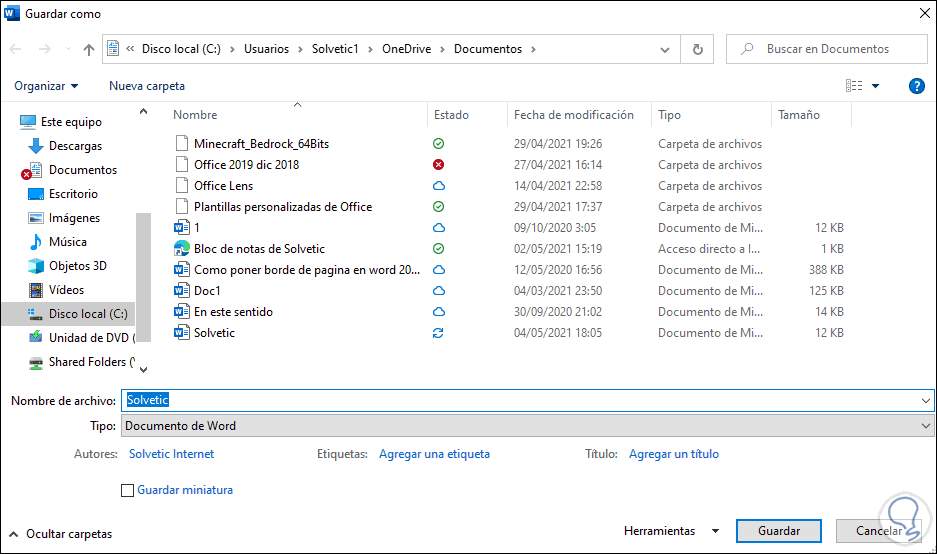Expand the chevron after Documentos in path

(533, 49)
